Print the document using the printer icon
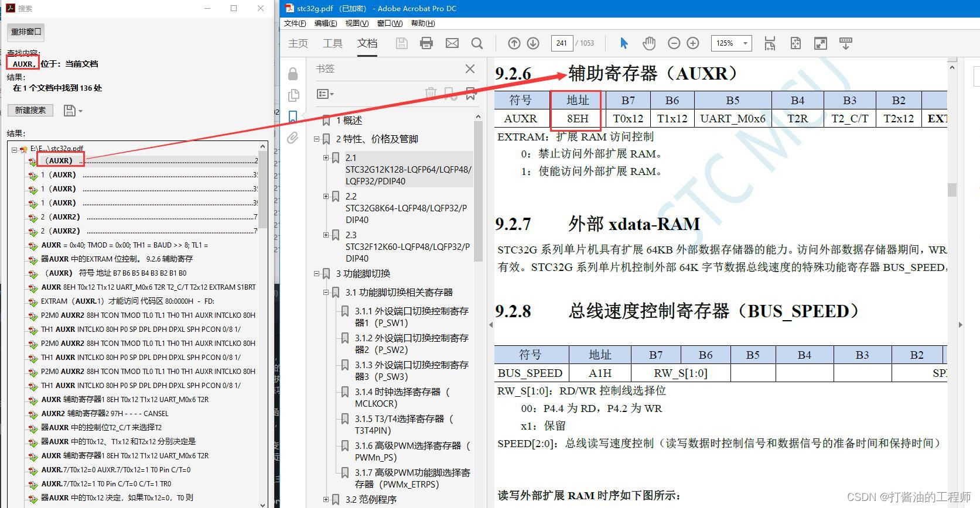 pos(426,43)
